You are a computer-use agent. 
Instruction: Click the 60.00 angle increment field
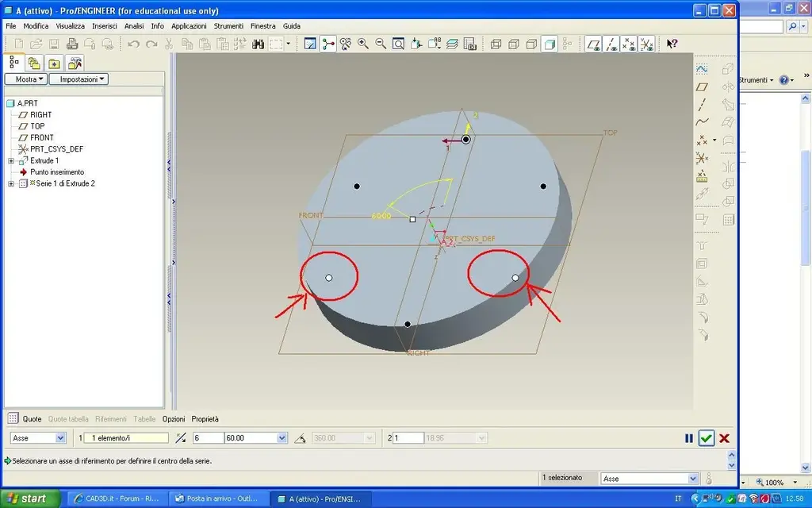click(251, 438)
